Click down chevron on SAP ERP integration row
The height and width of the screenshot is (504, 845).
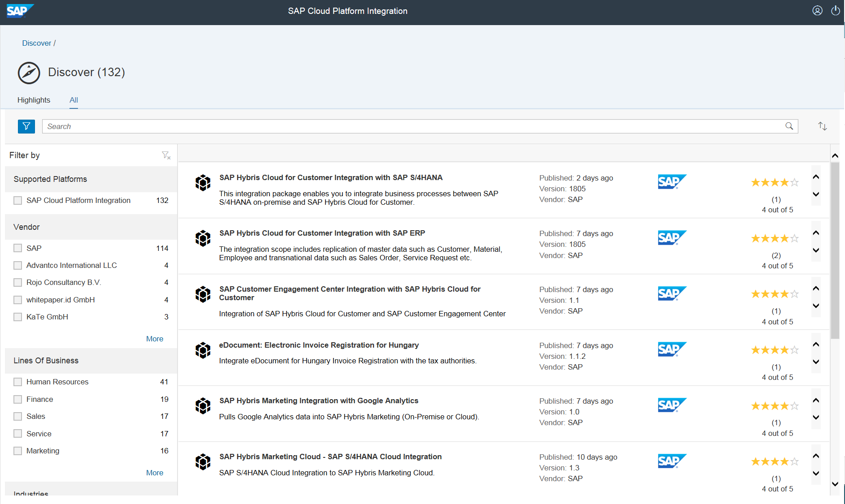tap(816, 250)
